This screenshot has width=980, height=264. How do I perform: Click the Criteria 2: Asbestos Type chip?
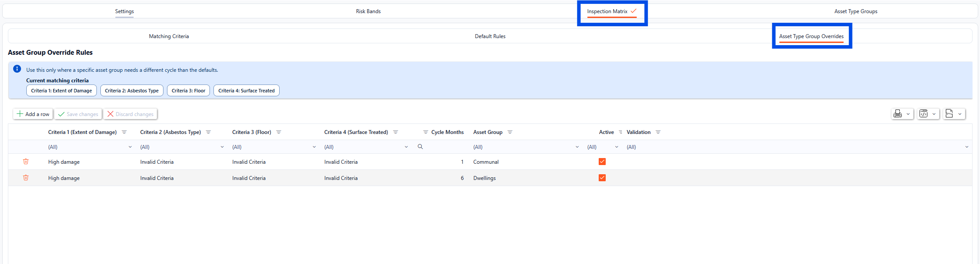[132, 91]
